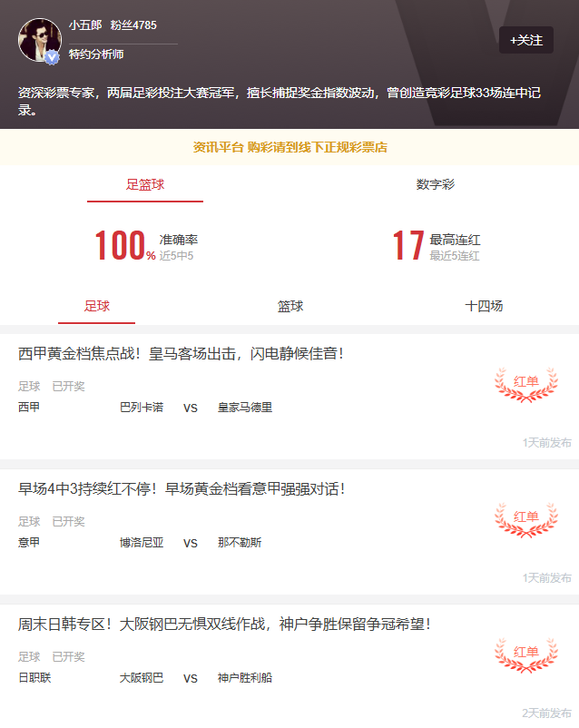Open the 十四场 sub-tab

484,306
